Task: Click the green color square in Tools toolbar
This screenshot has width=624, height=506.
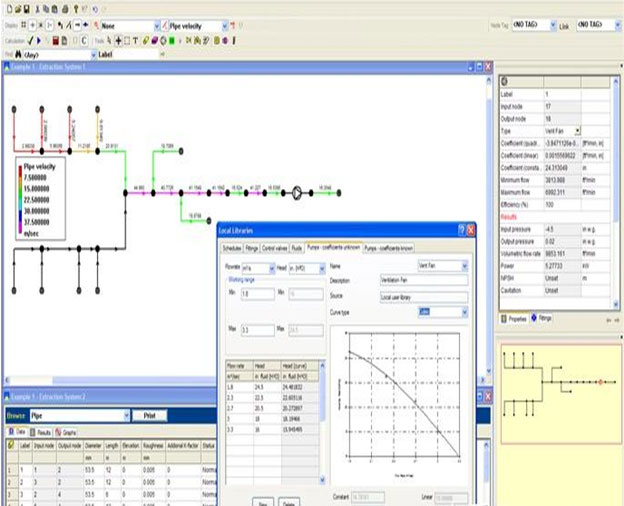Action: point(171,40)
